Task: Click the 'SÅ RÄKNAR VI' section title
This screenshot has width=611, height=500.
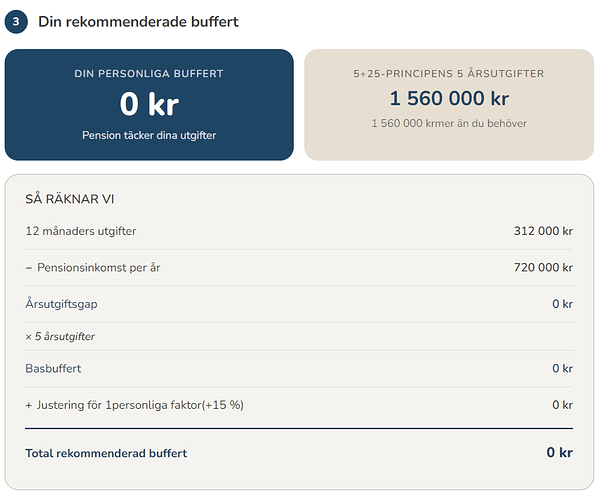Action: pos(70,199)
